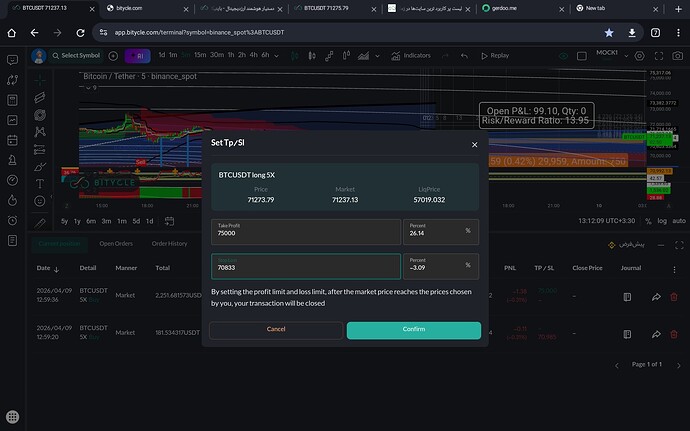690x431 pixels.
Task: Take chart snapshot with camera
Action: point(678,56)
